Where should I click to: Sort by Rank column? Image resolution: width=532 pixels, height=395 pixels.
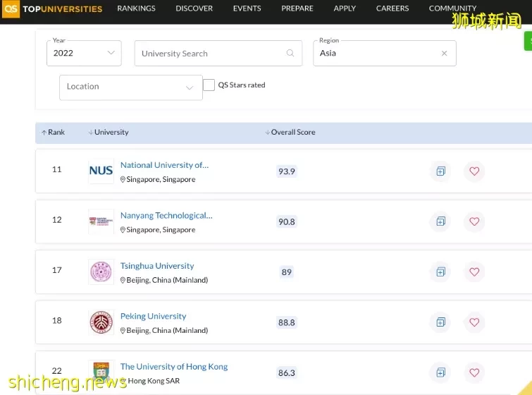(x=54, y=132)
